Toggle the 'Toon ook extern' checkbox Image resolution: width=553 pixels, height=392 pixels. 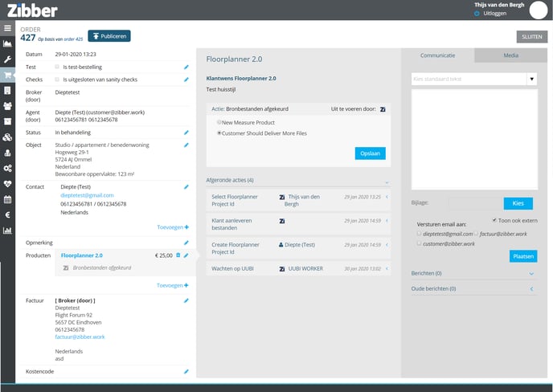(x=494, y=219)
